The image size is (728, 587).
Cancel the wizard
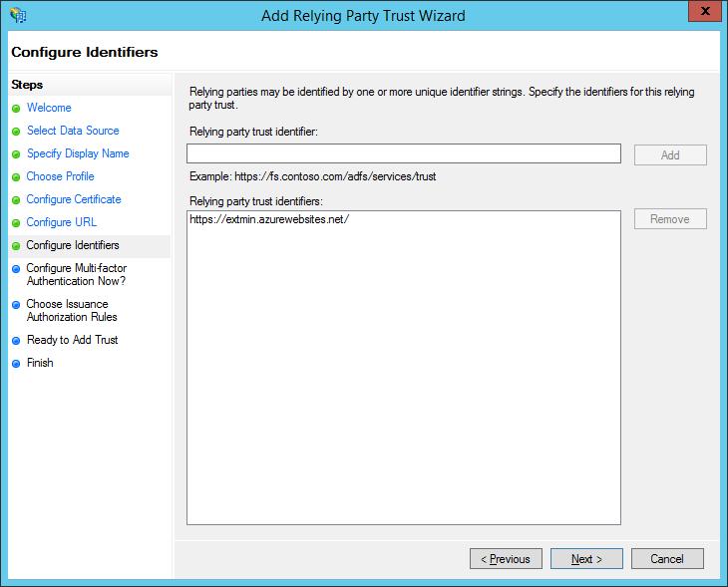pyautogui.click(x=667, y=559)
